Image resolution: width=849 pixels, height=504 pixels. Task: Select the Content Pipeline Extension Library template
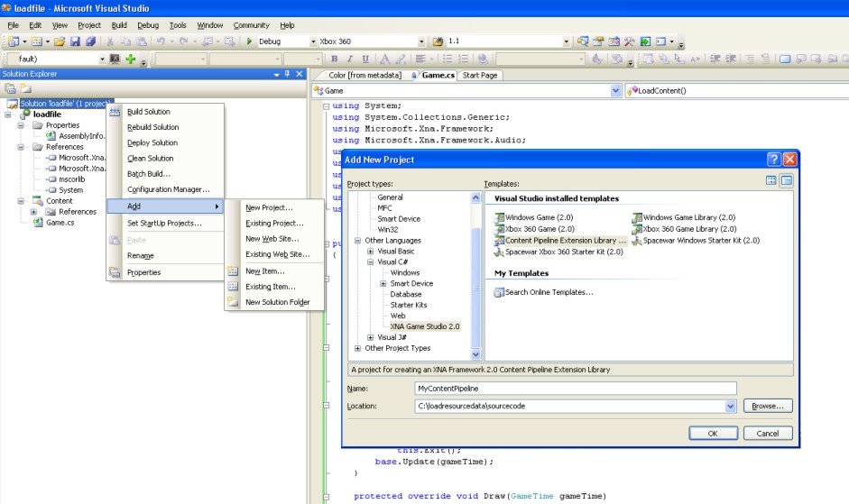point(560,241)
